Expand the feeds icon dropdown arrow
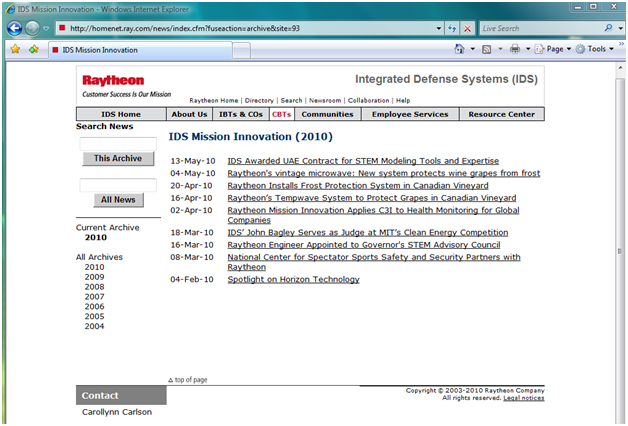628x426 pixels. click(x=500, y=49)
